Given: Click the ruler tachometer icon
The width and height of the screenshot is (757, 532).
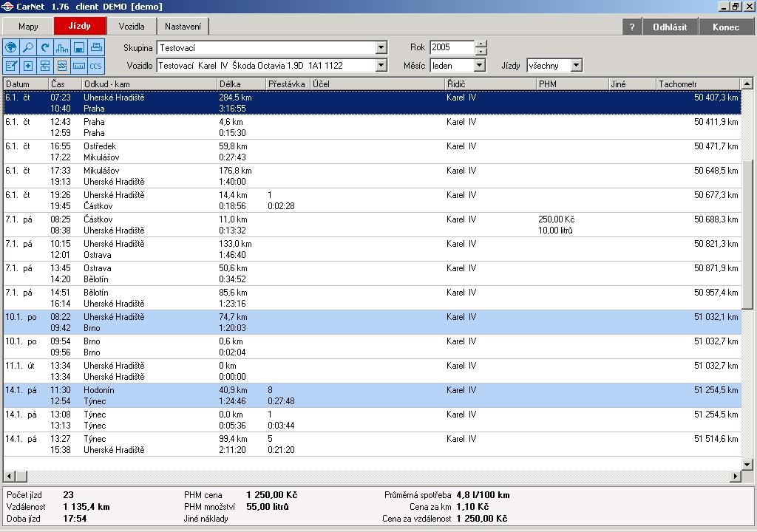Looking at the screenshot, I should [x=78, y=65].
